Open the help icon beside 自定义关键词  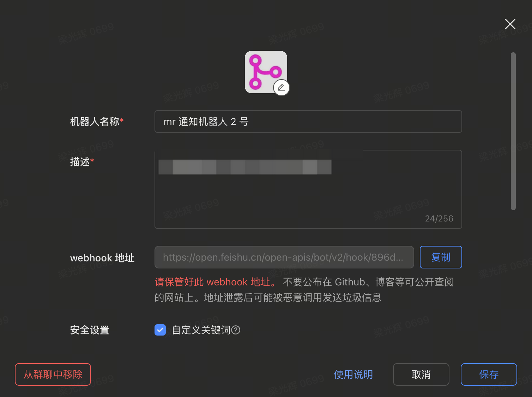tap(236, 330)
